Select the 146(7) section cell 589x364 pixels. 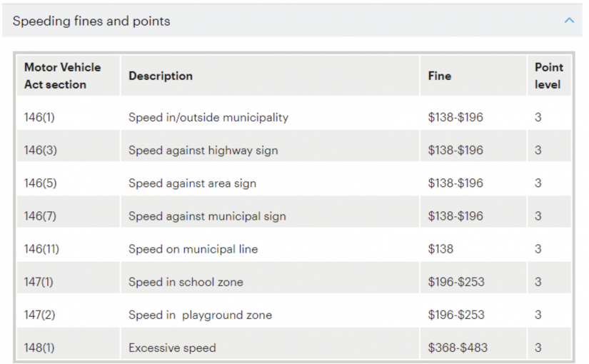tap(40, 216)
